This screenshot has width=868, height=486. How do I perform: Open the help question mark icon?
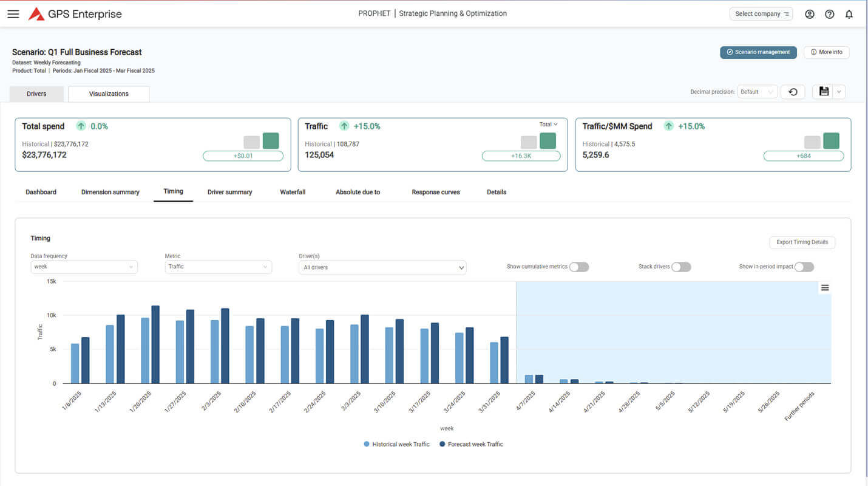pyautogui.click(x=829, y=14)
